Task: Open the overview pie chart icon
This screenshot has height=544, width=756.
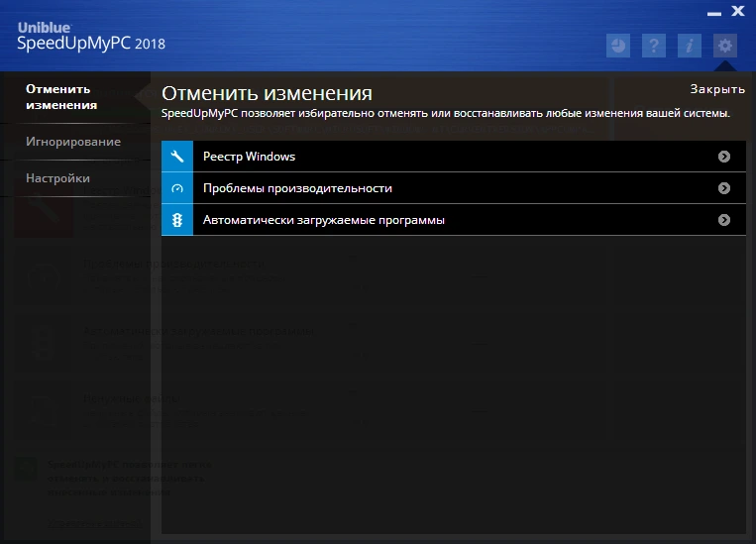Action: (617, 46)
